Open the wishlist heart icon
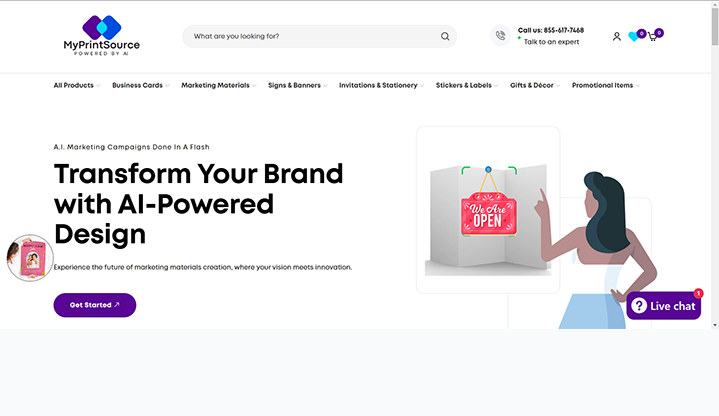 (x=633, y=36)
